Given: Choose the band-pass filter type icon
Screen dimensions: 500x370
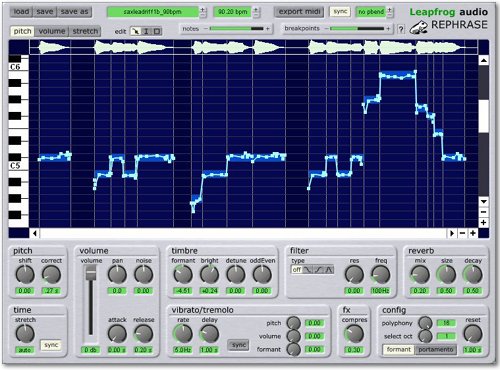Looking at the screenshot, I should (329, 269).
